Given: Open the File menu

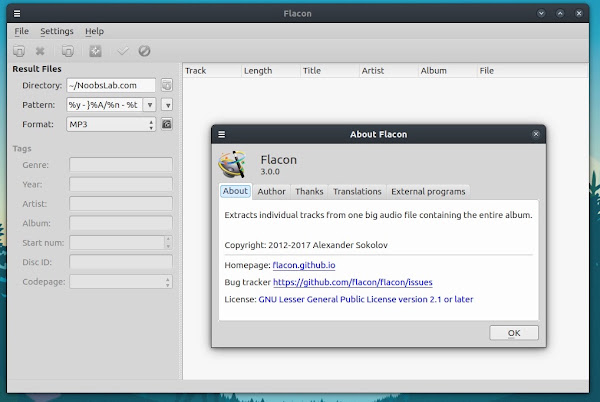Looking at the screenshot, I should point(21,31).
